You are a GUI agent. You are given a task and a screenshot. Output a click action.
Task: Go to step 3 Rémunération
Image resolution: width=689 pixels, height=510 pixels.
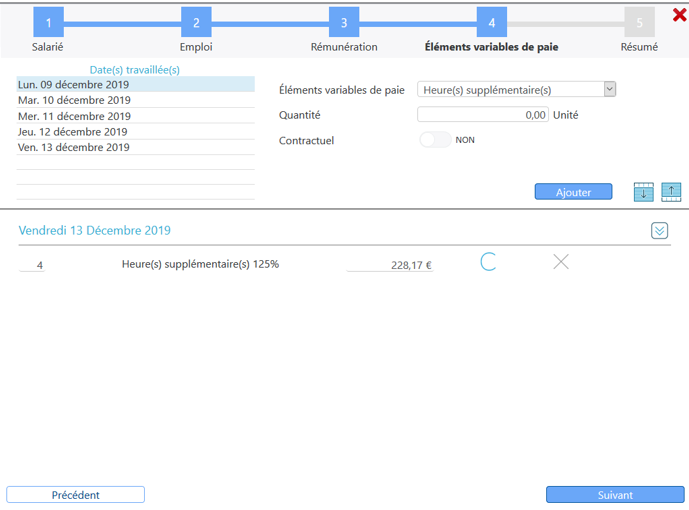coord(344,23)
